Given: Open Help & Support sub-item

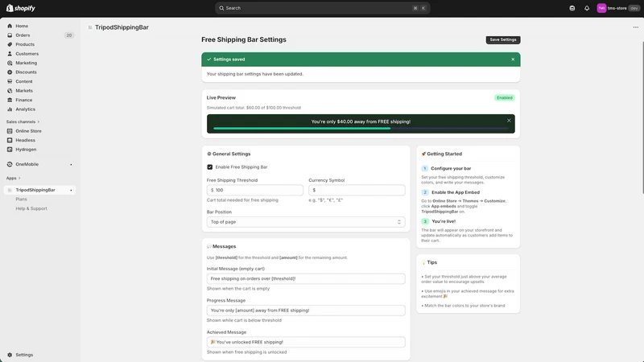Looking at the screenshot, I should coord(31,208).
